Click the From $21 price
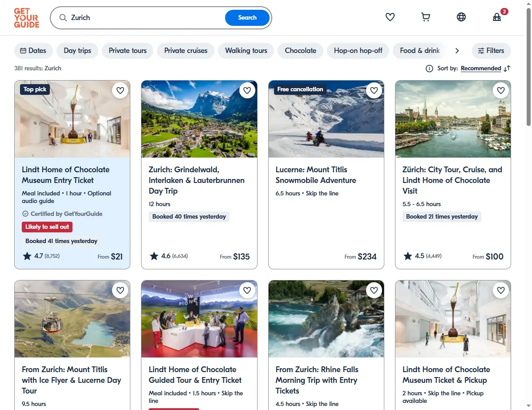Viewport: 532px width, 410px height. [x=110, y=256]
